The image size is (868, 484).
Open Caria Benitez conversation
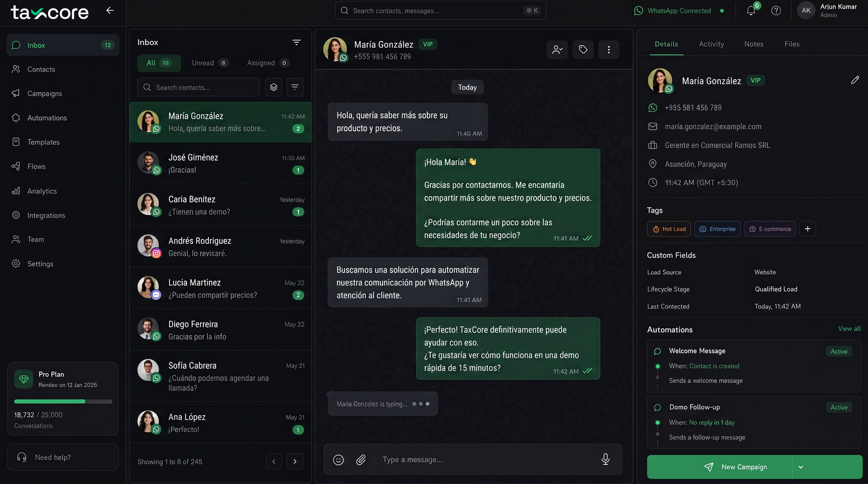221,205
